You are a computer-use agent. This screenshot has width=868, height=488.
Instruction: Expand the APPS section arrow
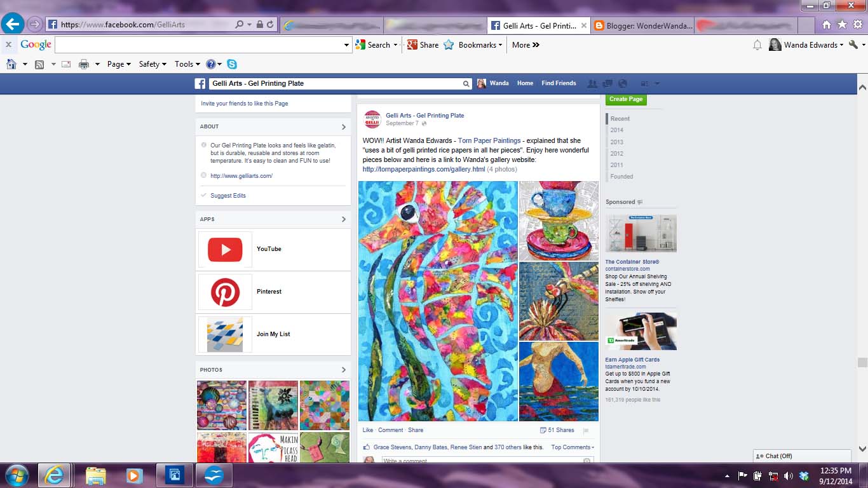point(344,219)
